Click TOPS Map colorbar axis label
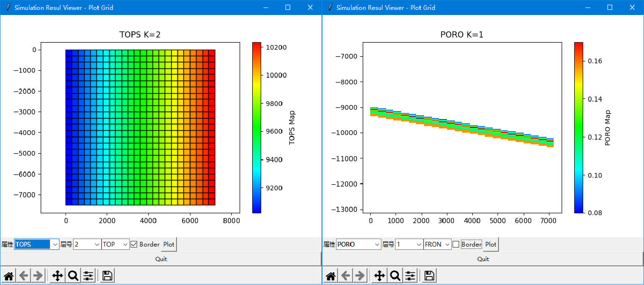 [293, 127]
